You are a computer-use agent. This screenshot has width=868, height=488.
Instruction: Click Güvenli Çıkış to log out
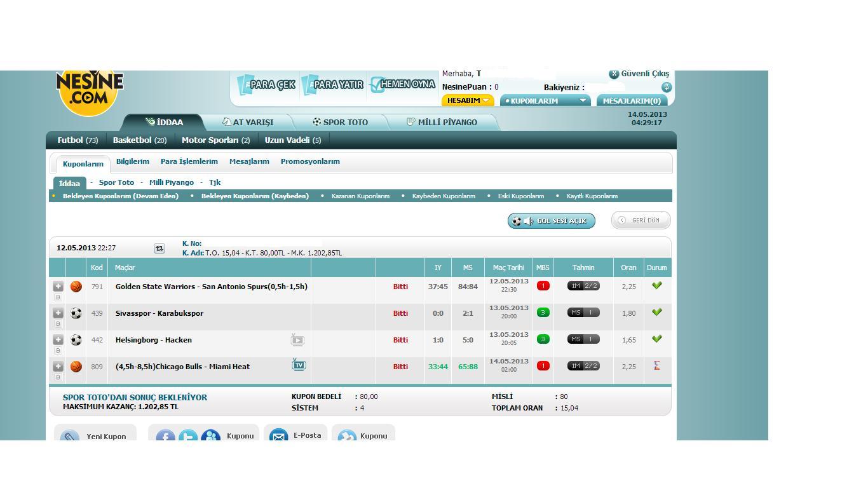point(639,74)
